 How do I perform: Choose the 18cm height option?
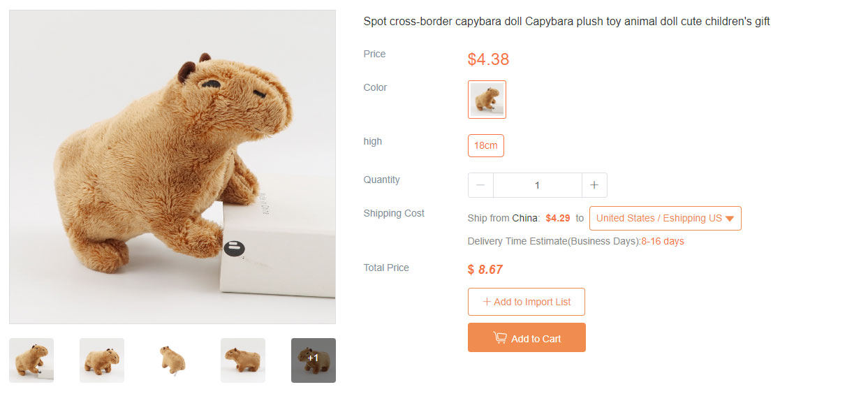tap(485, 146)
